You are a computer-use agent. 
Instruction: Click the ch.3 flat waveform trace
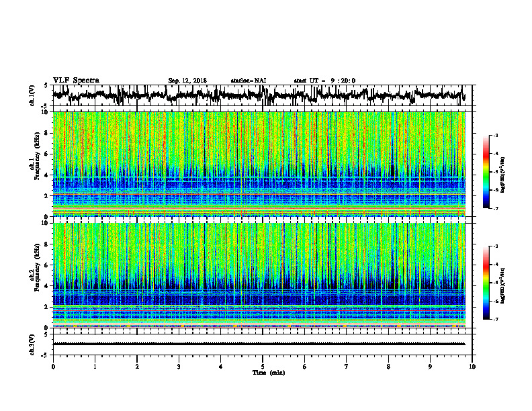coord(259,344)
